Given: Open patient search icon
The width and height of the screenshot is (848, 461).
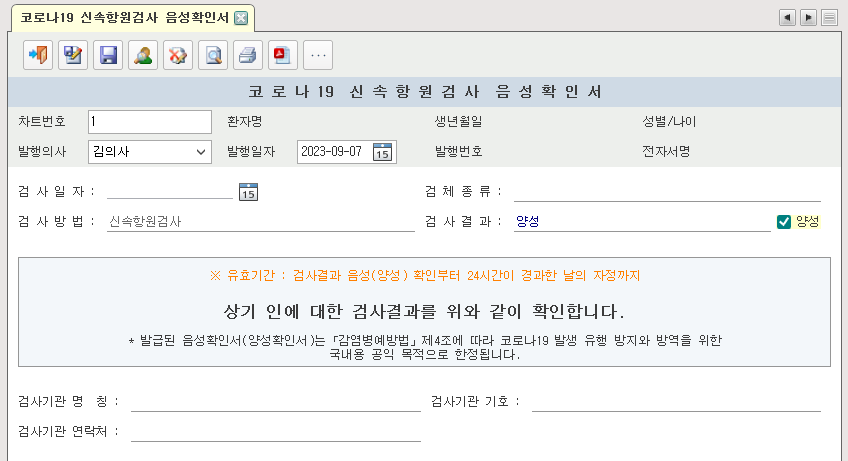Looking at the screenshot, I should coord(143,55).
